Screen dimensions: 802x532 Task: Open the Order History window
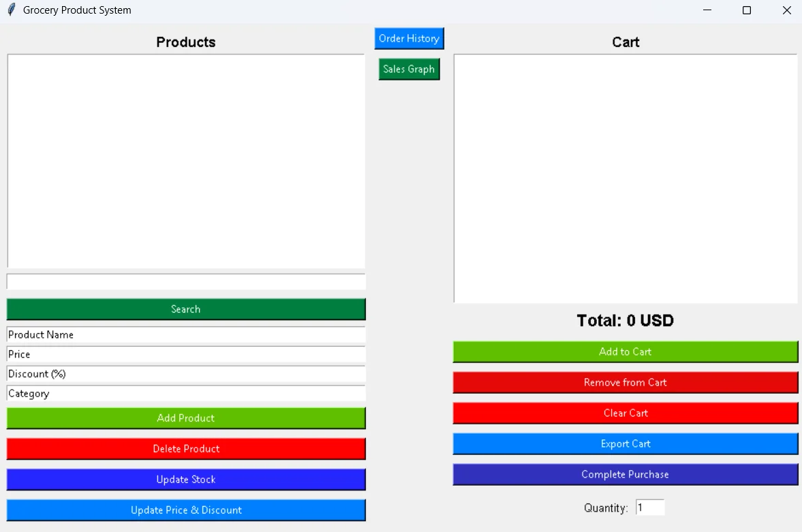click(409, 39)
